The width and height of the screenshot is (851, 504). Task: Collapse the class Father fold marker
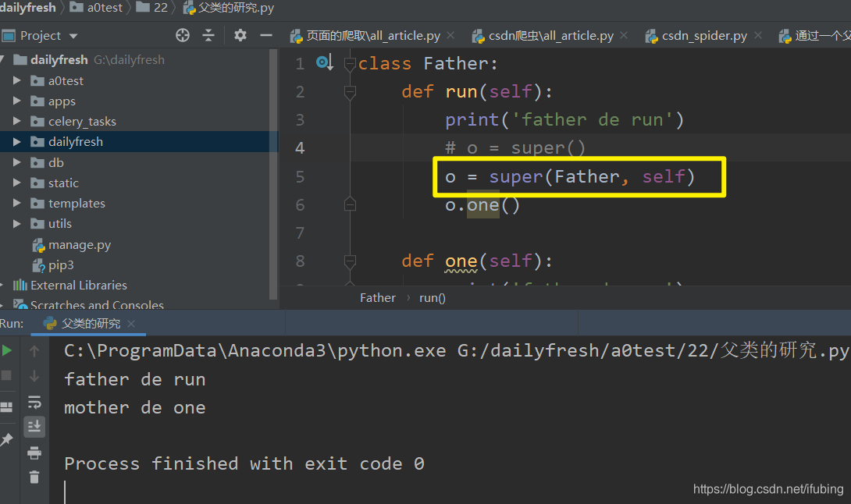[x=350, y=65]
